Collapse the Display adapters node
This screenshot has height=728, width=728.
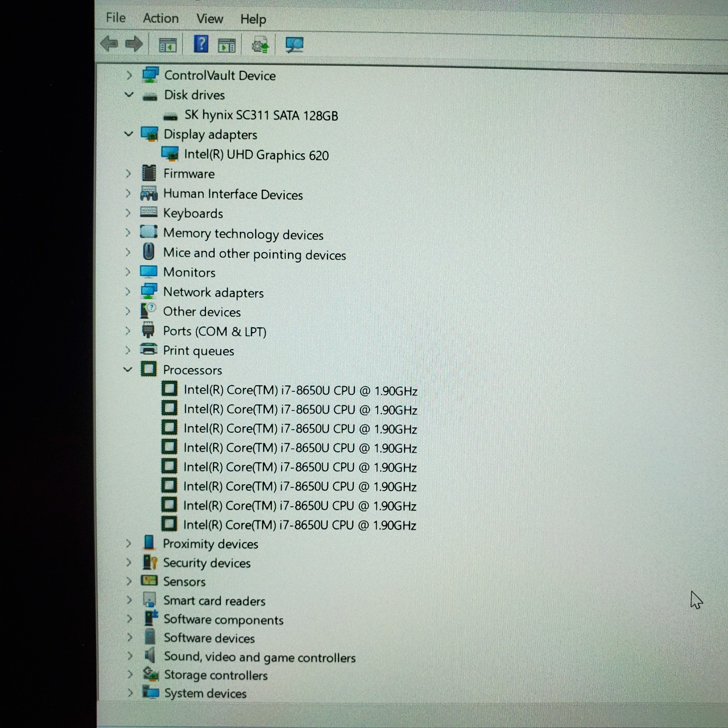coord(128,134)
